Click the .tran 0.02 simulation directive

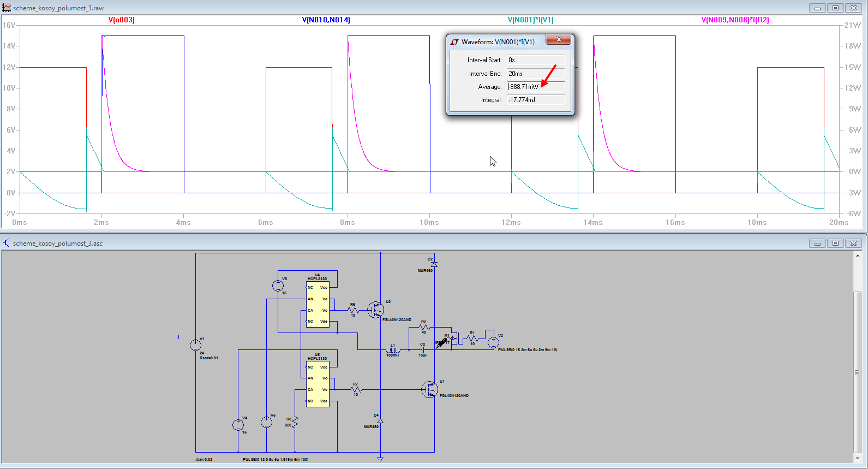(204, 459)
